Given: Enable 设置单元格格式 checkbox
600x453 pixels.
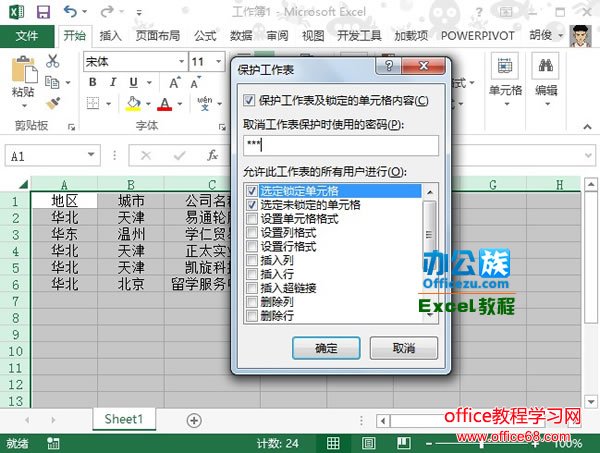Looking at the screenshot, I should pyautogui.click(x=252, y=219).
